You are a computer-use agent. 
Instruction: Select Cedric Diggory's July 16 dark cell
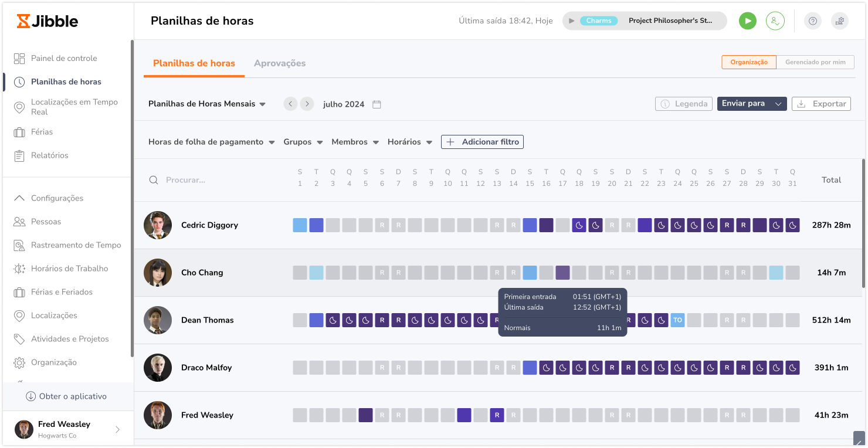click(546, 225)
